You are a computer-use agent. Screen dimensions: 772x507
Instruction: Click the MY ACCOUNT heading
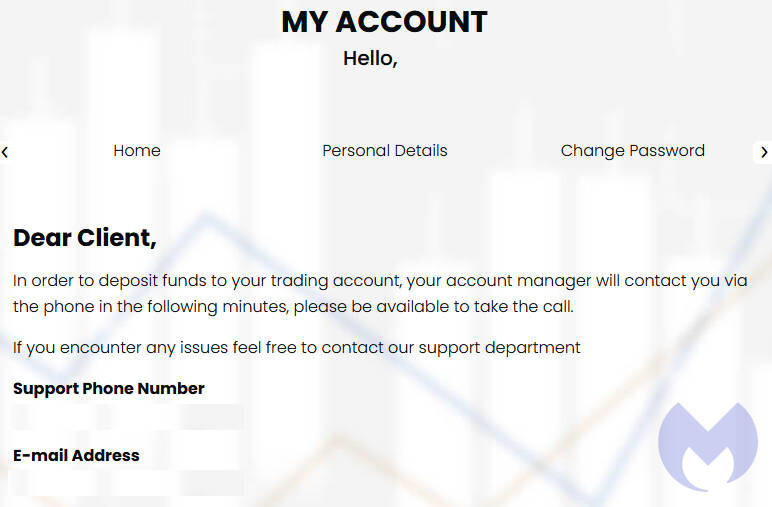point(384,22)
